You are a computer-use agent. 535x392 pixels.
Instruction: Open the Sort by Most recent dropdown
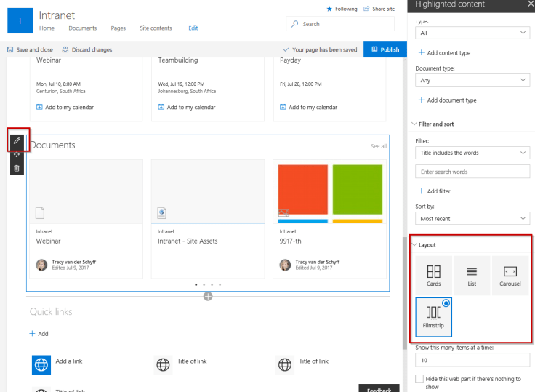(472, 218)
